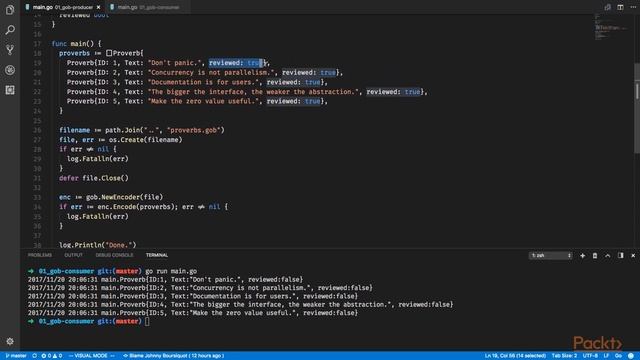Click the master branch indicator in status bar

(x=16, y=356)
